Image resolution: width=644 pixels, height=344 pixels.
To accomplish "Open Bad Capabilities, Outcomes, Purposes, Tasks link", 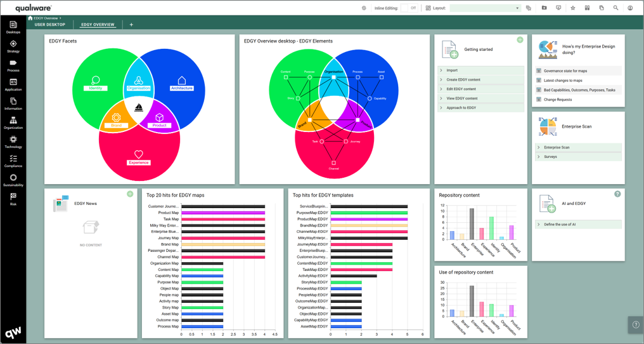I will [x=579, y=90].
